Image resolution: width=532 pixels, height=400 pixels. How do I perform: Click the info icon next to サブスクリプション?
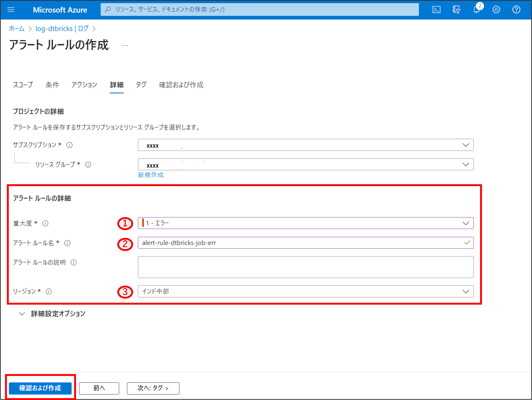(69, 145)
